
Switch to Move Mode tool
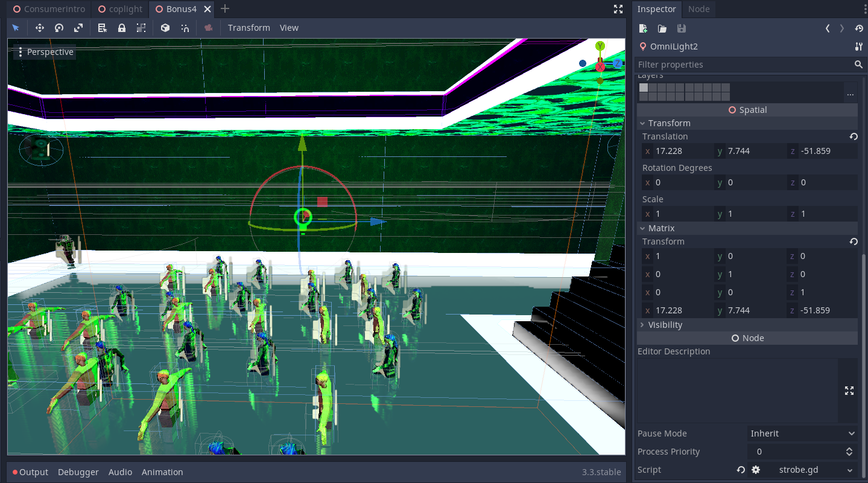(x=40, y=28)
